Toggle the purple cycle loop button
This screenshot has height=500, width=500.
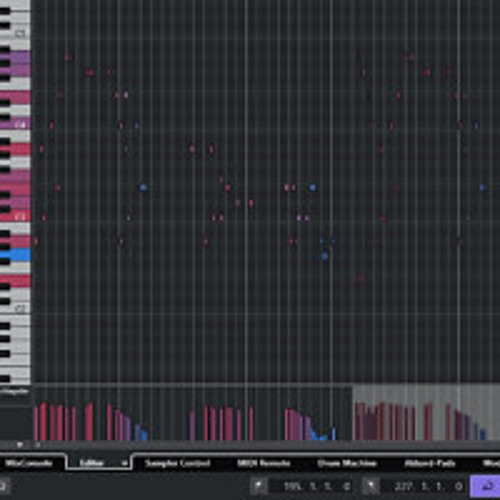click(x=485, y=486)
